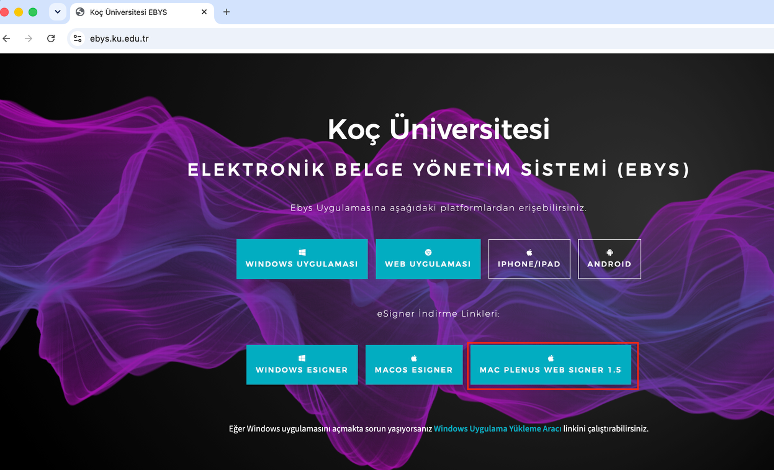Download Windows eSigner
Image resolution: width=774 pixels, height=470 pixels.
pyautogui.click(x=302, y=365)
